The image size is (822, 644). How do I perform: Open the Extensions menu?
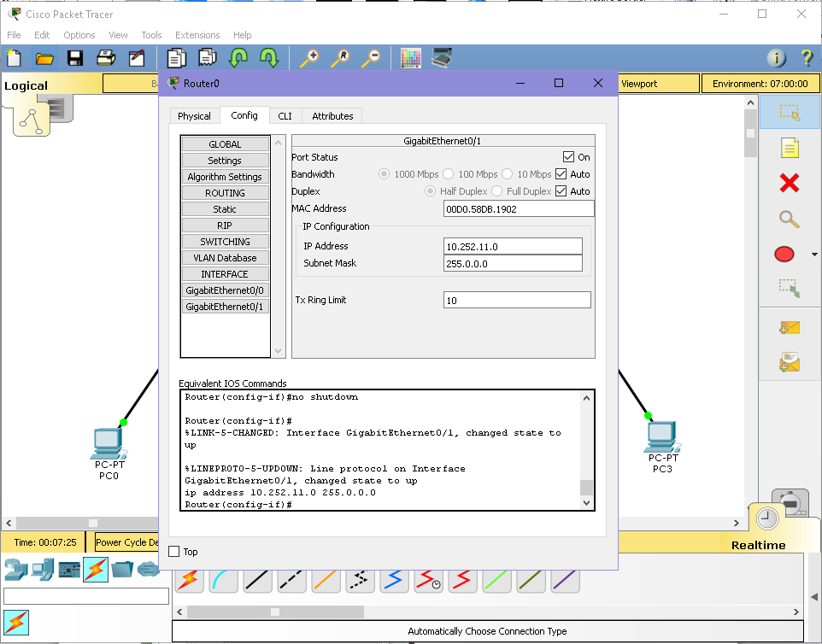click(x=197, y=35)
